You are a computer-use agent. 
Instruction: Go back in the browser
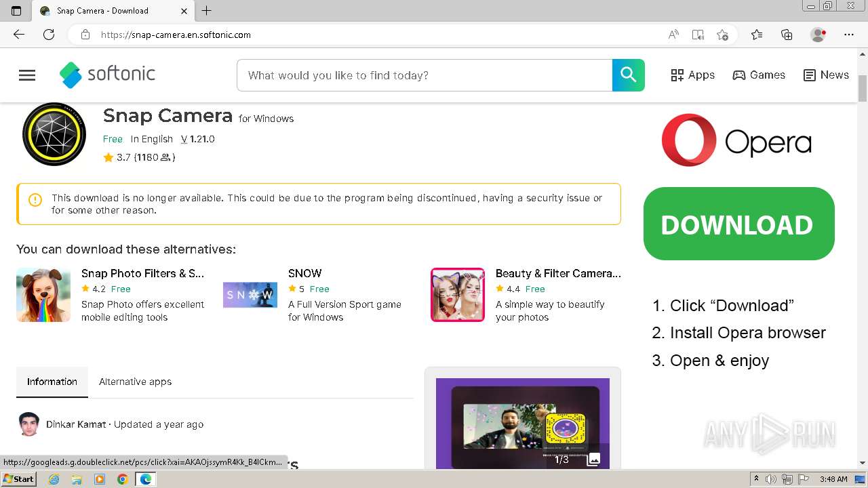point(19,35)
